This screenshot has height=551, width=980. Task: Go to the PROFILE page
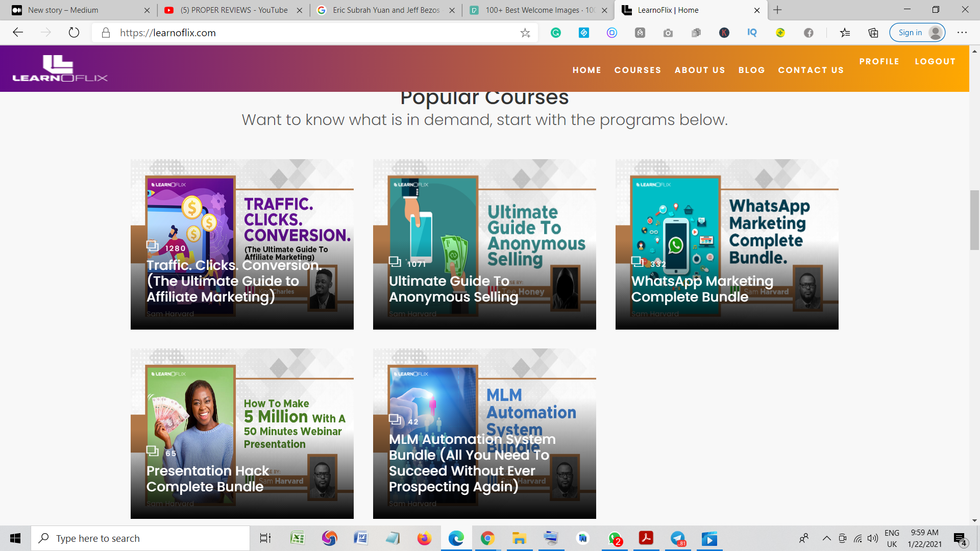(x=879, y=61)
